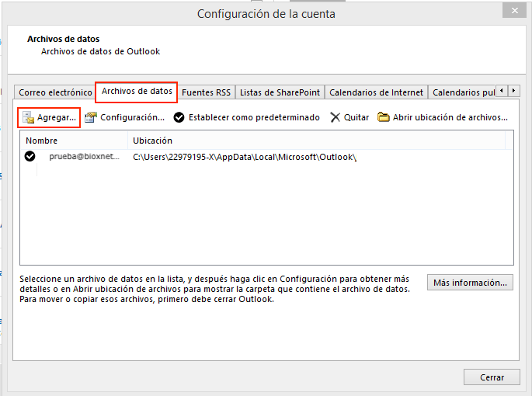Click the Más información button
532x396 pixels.
coord(470,283)
